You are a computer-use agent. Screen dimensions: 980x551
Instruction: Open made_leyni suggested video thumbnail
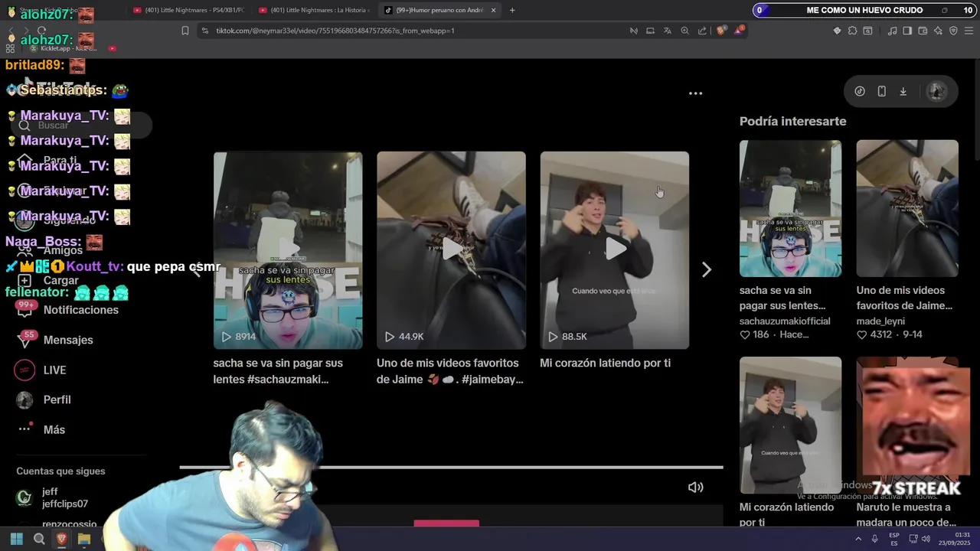pos(907,208)
